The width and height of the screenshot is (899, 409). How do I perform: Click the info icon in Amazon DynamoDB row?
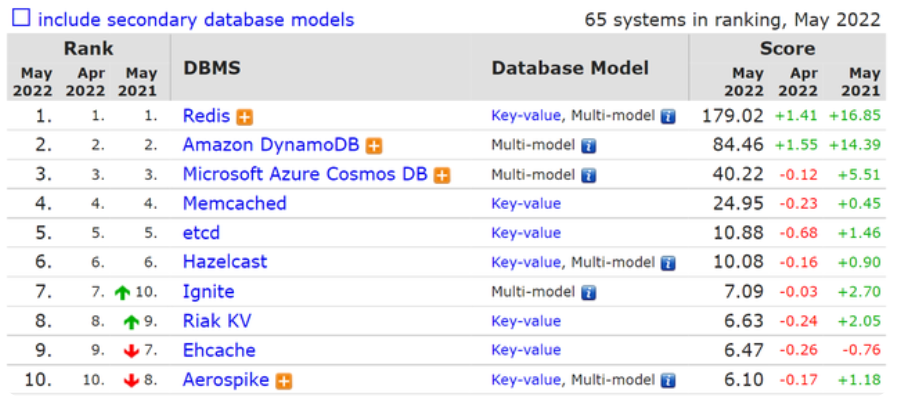pos(589,146)
